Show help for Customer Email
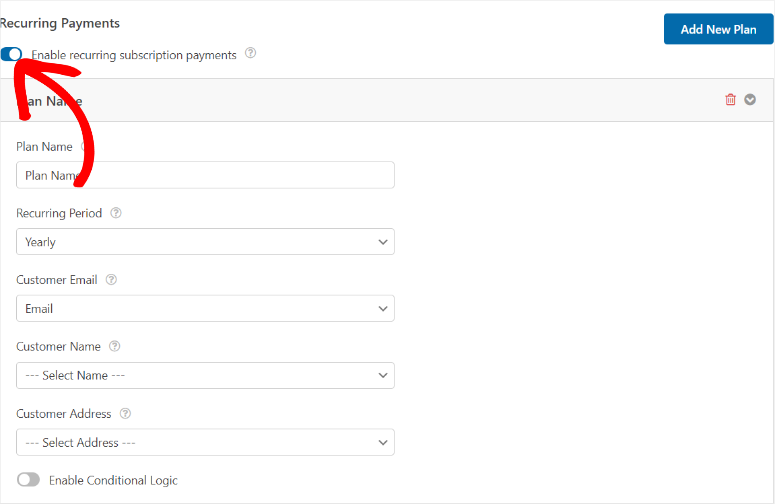Image resolution: width=775 pixels, height=504 pixels. [111, 280]
